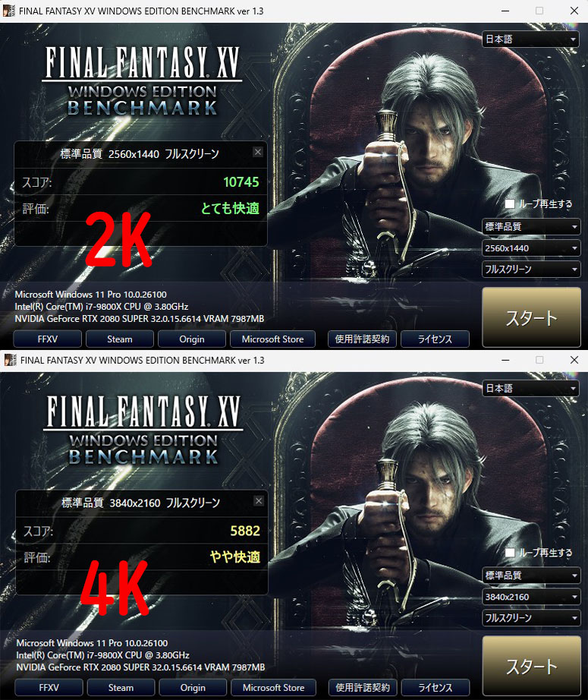This screenshot has height=700, width=588.
Task: Enable ループ再生する checkbox in upper window
Action: (x=510, y=204)
